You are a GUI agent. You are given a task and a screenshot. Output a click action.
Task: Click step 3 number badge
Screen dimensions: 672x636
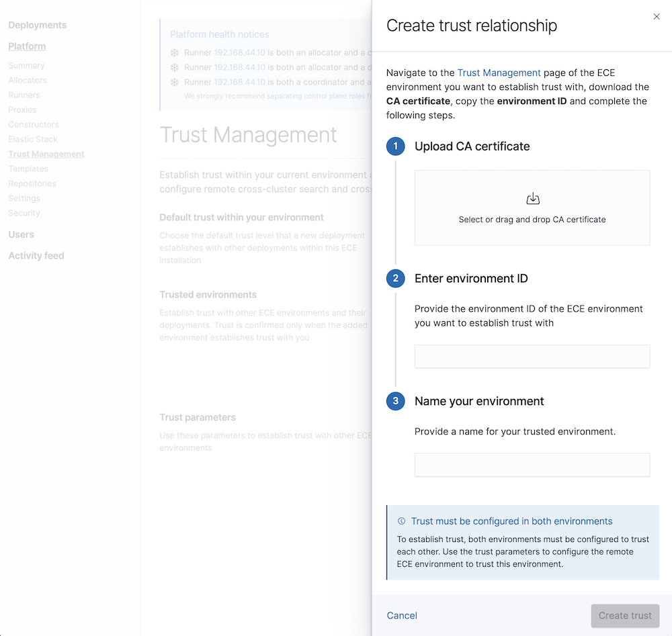click(396, 402)
